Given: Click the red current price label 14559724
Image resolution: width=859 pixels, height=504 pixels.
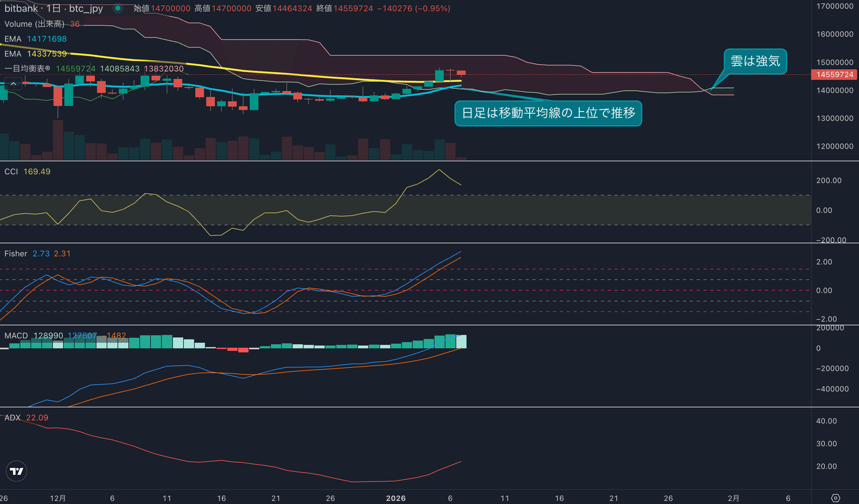Looking at the screenshot, I should pos(834,75).
